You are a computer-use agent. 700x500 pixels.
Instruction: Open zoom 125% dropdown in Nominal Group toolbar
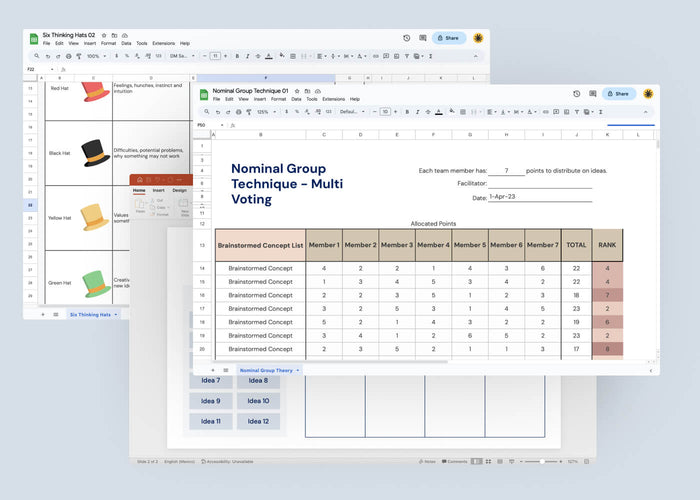tap(261, 112)
